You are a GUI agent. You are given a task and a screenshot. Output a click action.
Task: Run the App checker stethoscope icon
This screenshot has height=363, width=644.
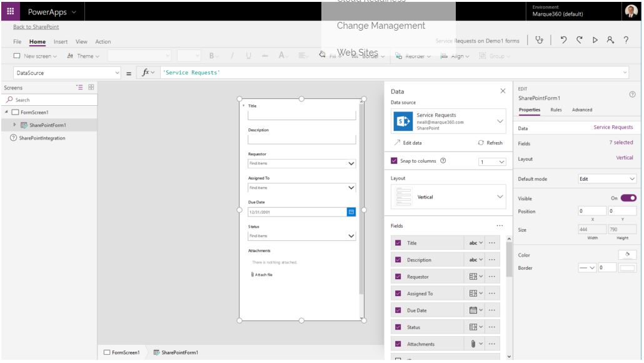click(539, 40)
